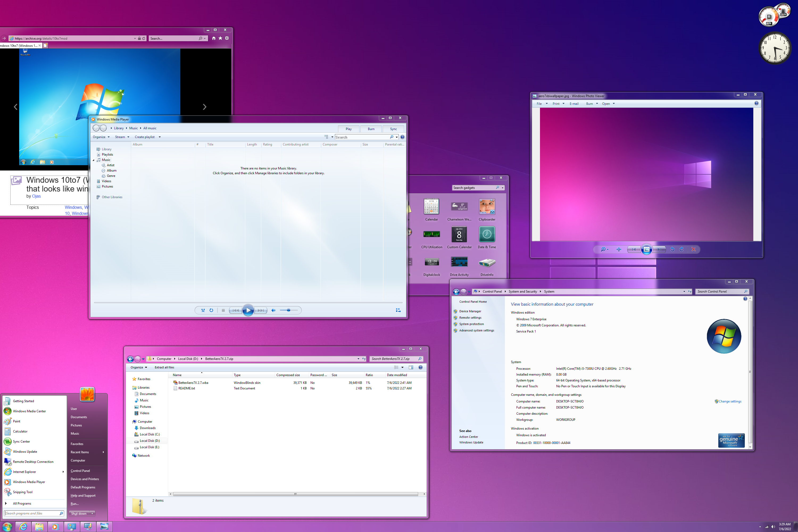The image size is (798, 532).
Task: Open Favorites in Internet Explorer
Action: [220, 38]
